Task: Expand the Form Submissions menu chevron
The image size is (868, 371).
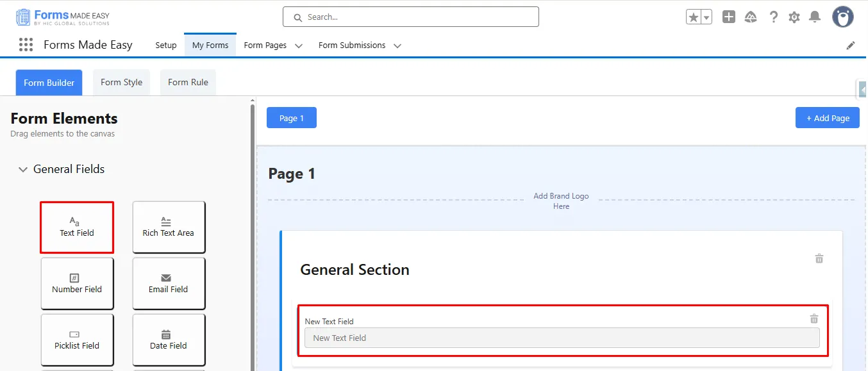Action: pos(397,45)
